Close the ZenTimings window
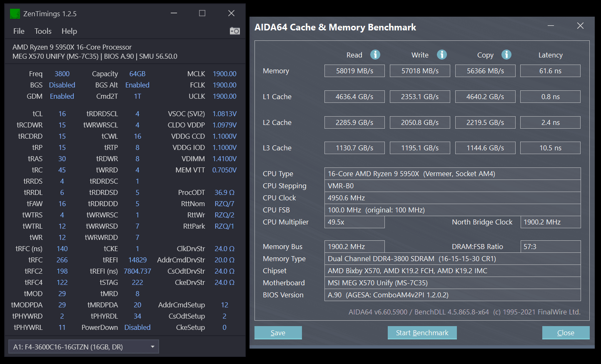This screenshot has width=601, height=364. tap(231, 13)
